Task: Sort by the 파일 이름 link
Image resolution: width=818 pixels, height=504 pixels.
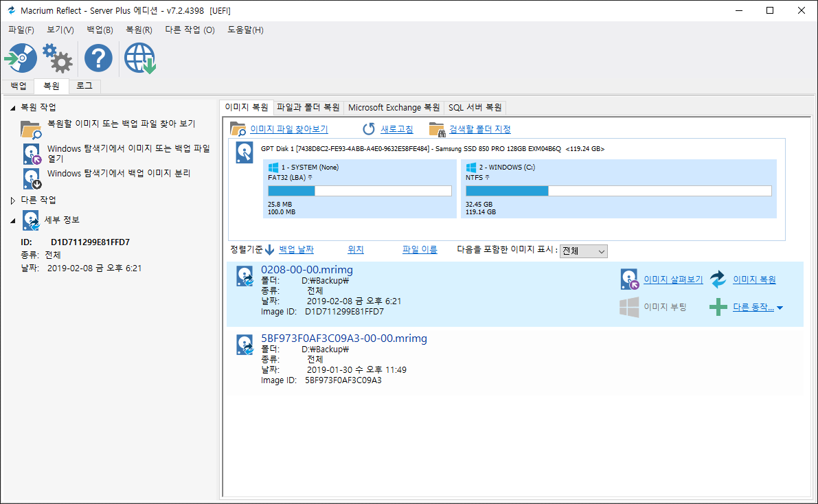Action: pyautogui.click(x=420, y=250)
